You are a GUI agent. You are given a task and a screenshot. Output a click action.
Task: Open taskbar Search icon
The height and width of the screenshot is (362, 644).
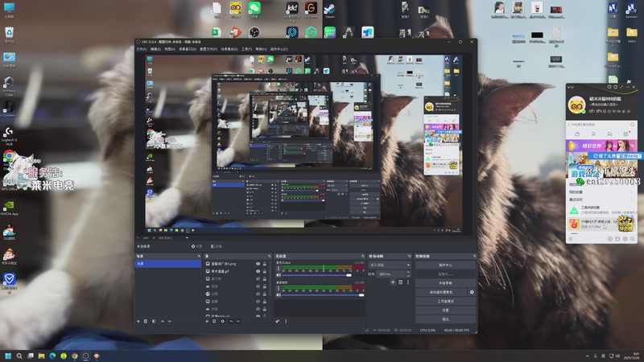point(19,356)
